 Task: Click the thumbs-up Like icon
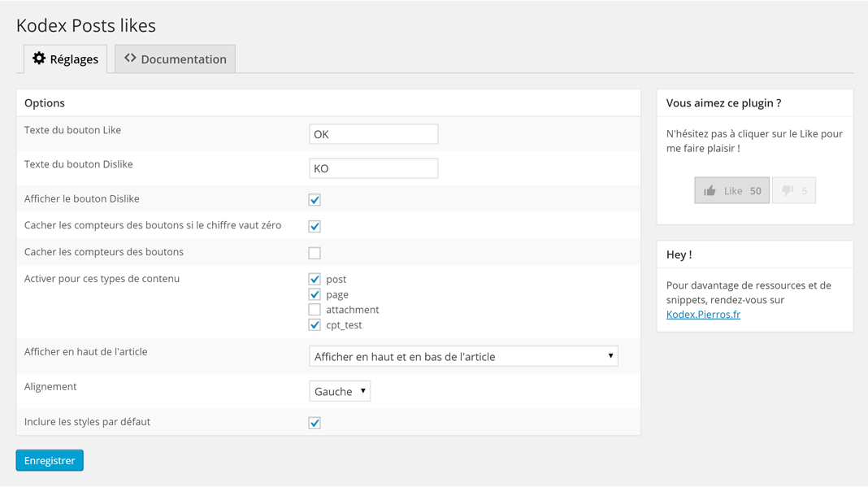point(710,191)
